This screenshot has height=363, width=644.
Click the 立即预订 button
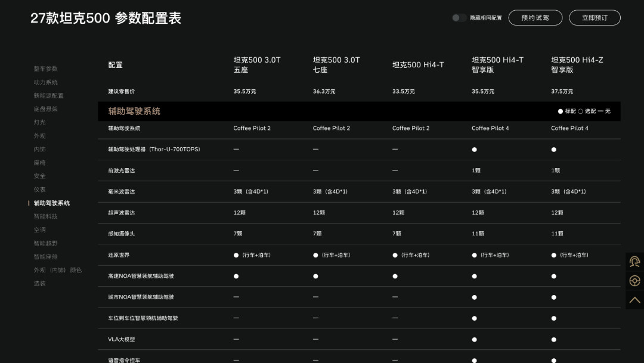point(595,18)
